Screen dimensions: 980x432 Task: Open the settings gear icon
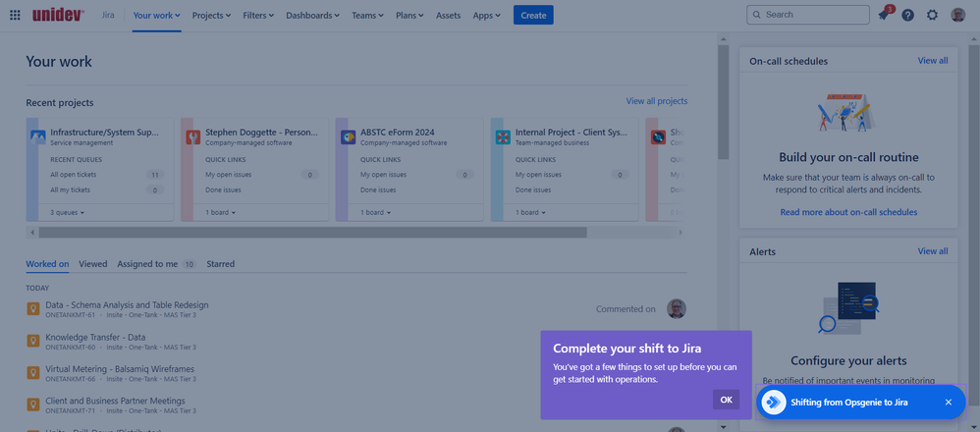[933, 15]
